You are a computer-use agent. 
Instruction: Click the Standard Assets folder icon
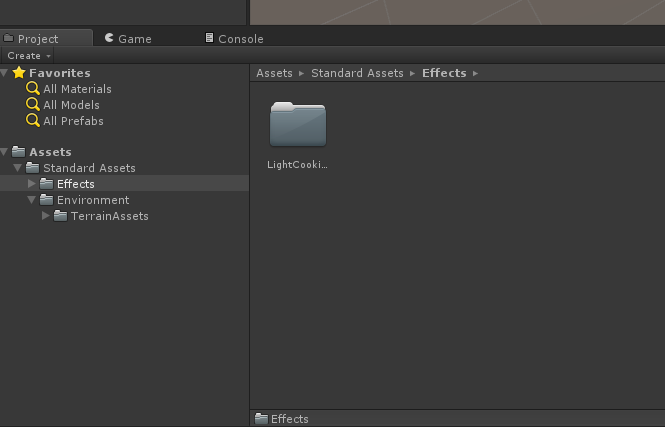[x=33, y=167]
